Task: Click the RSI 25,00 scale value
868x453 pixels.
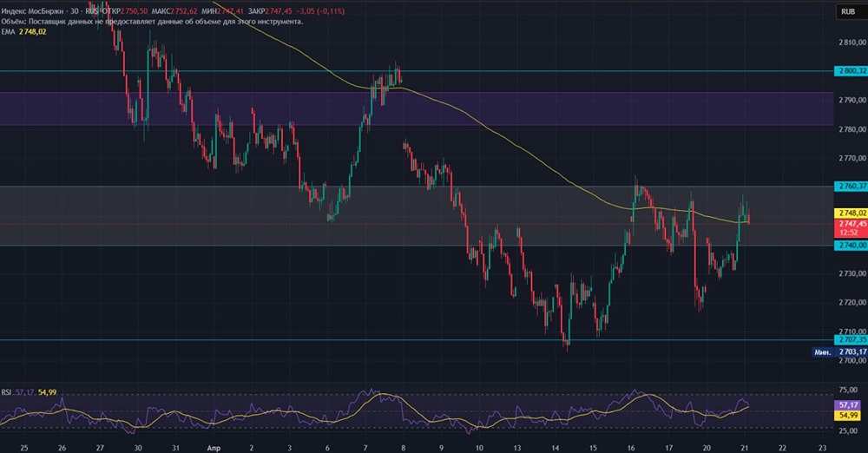Action: tap(848, 430)
